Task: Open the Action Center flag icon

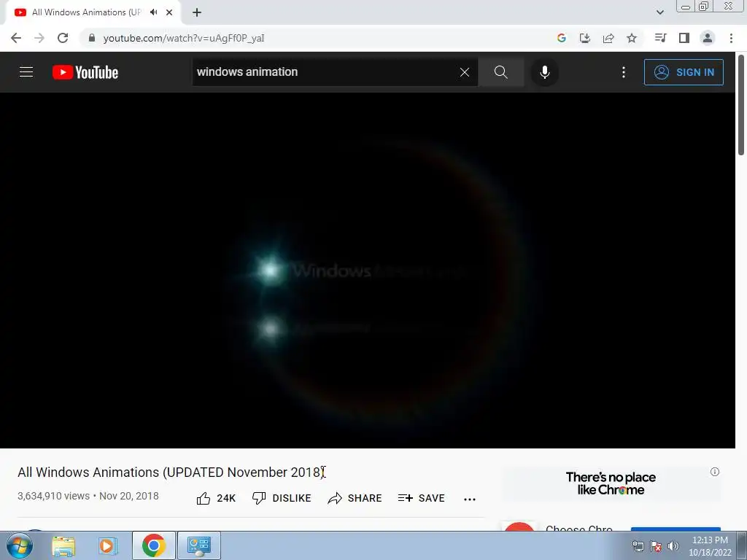Action: click(656, 546)
